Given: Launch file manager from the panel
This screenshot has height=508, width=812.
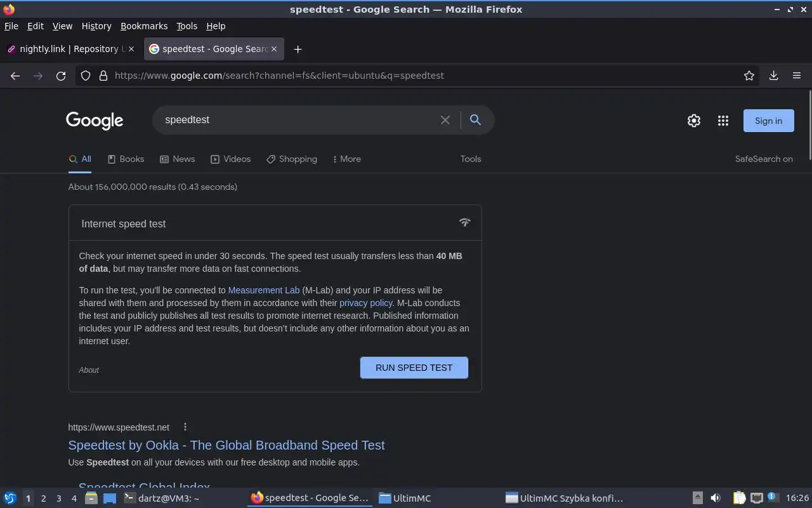Looking at the screenshot, I should pos(91,498).
